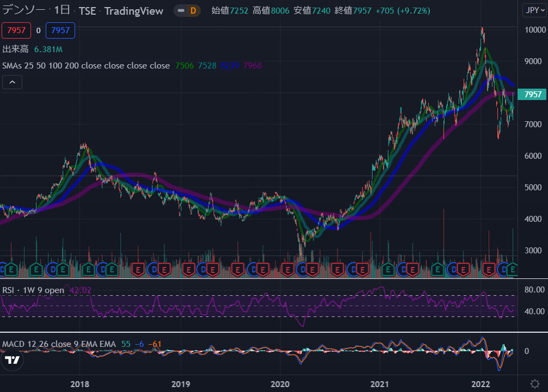Click the 2020 label on the time axis
The width and height of the screenshot is (548, 392).
(x=280, y=384)
